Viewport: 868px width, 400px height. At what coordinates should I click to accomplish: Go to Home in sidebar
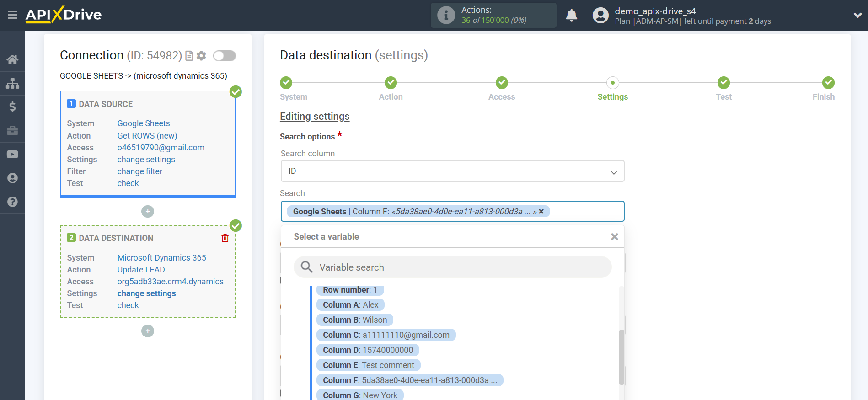[12, 59]
